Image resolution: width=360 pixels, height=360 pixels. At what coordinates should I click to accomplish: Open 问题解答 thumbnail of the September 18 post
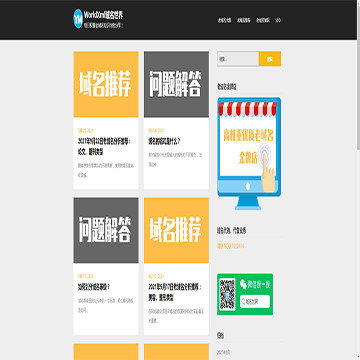[x=176, y=84]
